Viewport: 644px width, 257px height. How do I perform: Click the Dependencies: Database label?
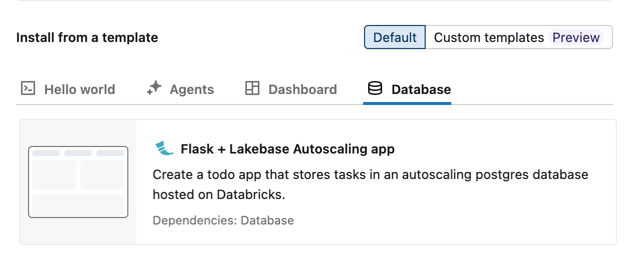click(x=223, y=220)
